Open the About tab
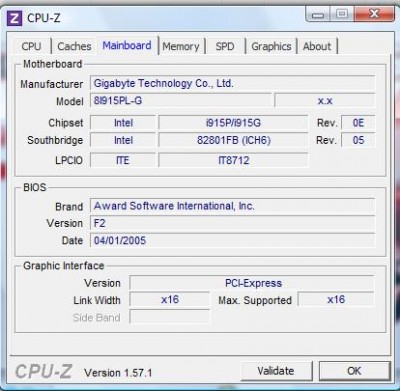Screen dimensions: 400x391 (x=317, y=46)
